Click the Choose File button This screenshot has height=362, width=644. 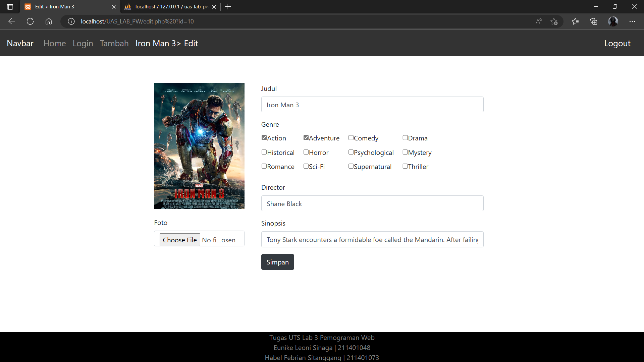[x=180, y=240]
